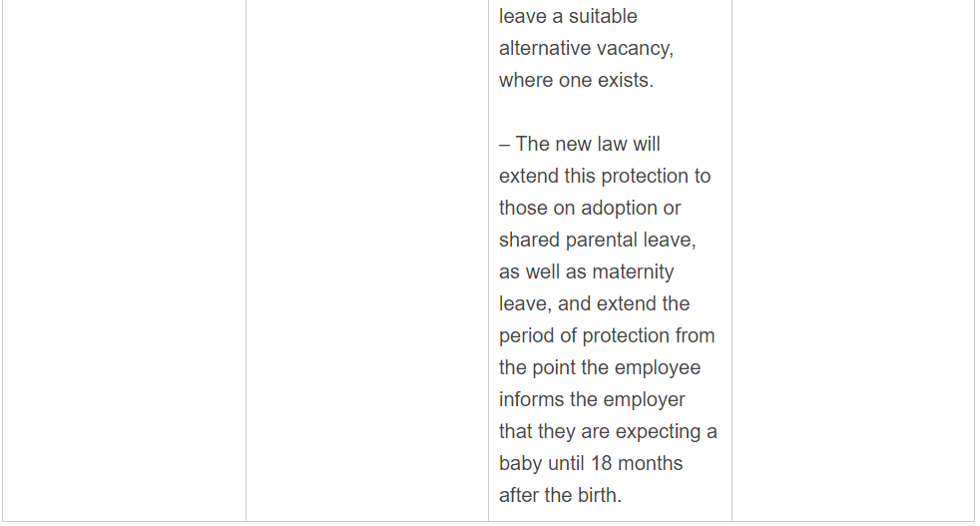Click the line 'where one exists.'
This screenshot has width=980, height=526.
(x=576, y=81)
